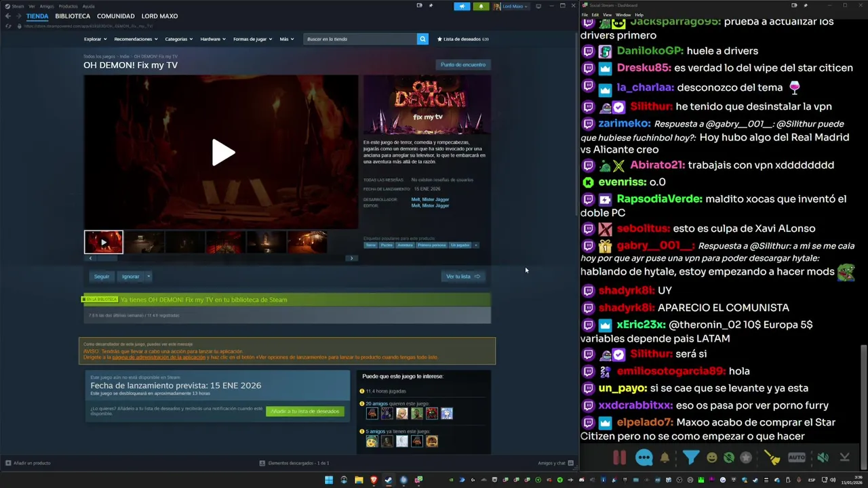Clear chat with the yellow broom icon
The height and width of the screenshot is (488, 868).
tap(772, 457)
